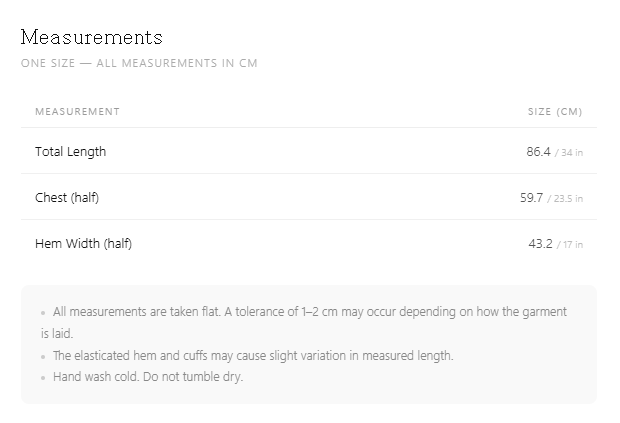Select the One Size subtitle text
The height and width of the screenshot is (423, 620).
(x=139, y=63)
